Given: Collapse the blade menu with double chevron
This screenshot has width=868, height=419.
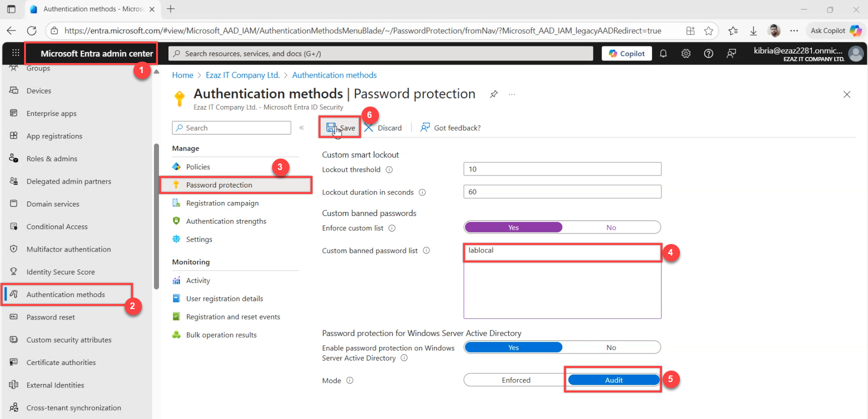Looking at the screenshot, I should [x=301, y=128].
